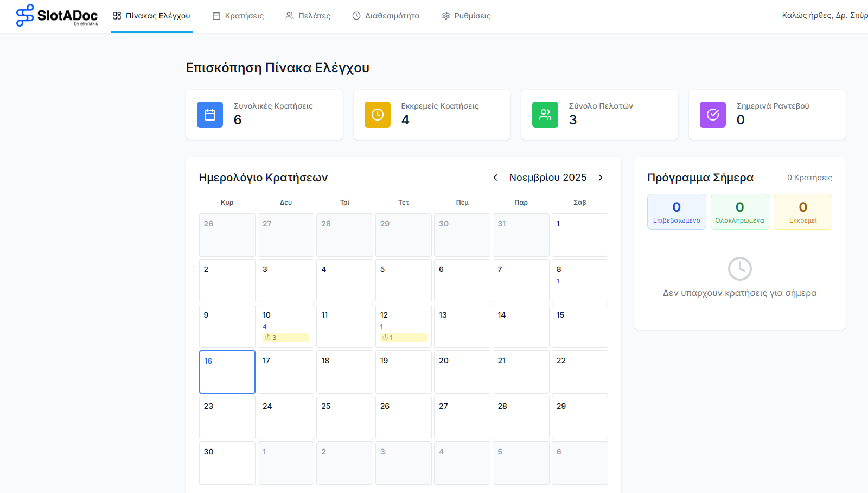The image size is (868, 493).
Task: Click the green users icon for Σύνολο Πελατών
Action: tap(545, 115)
